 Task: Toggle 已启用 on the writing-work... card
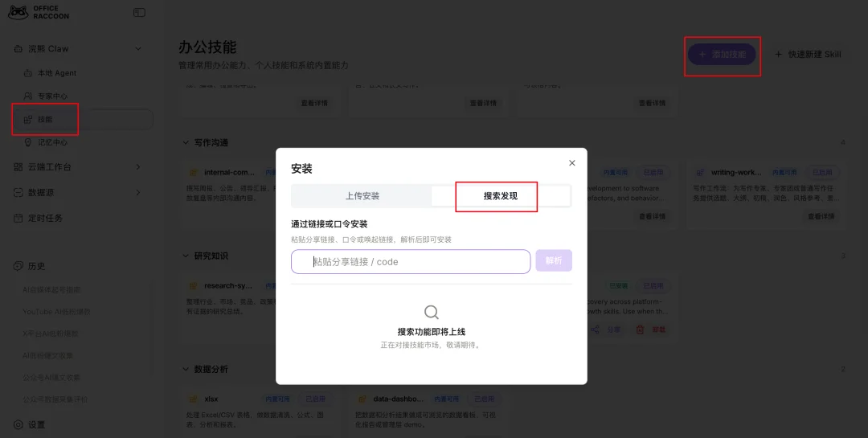click(822, 173)
